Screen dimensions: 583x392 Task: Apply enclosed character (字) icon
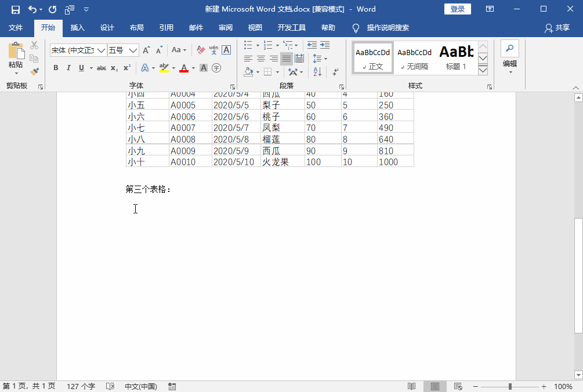click(x=216, y=68)
